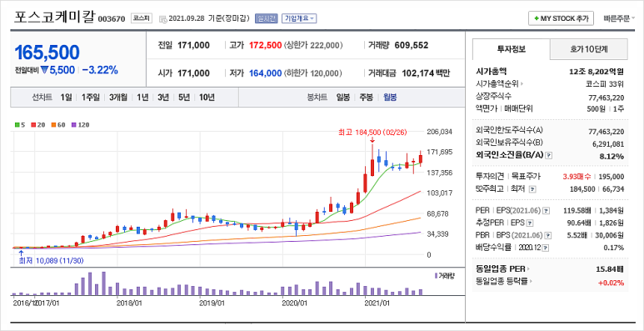This screenshot has height=331, width=644.
Task: Switch candle chart to 일봉
Action: [343, 98]
